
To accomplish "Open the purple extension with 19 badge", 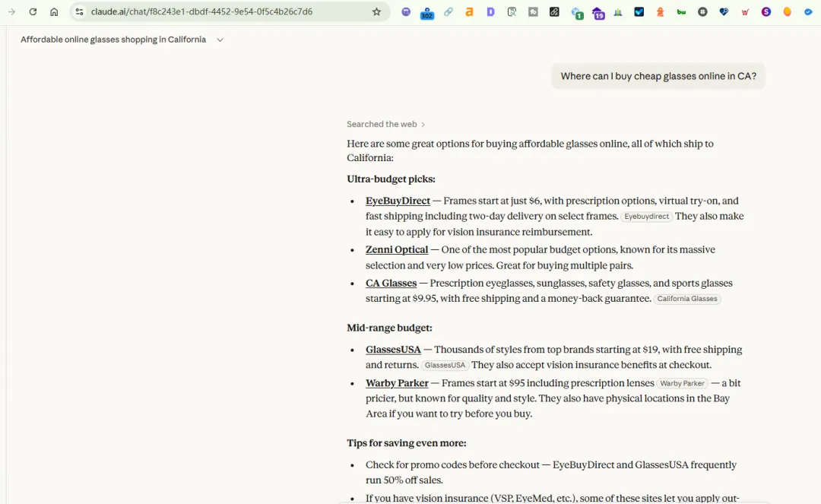I will [x=598, y=13].
